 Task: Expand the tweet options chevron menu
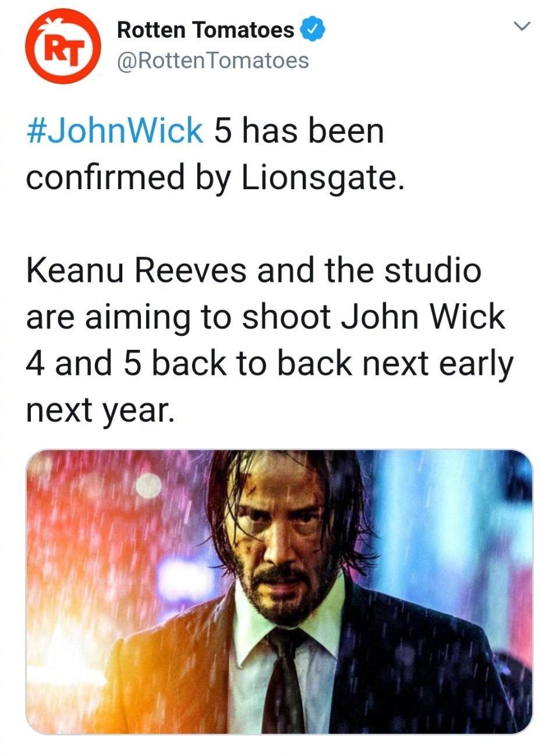(522, 26)
